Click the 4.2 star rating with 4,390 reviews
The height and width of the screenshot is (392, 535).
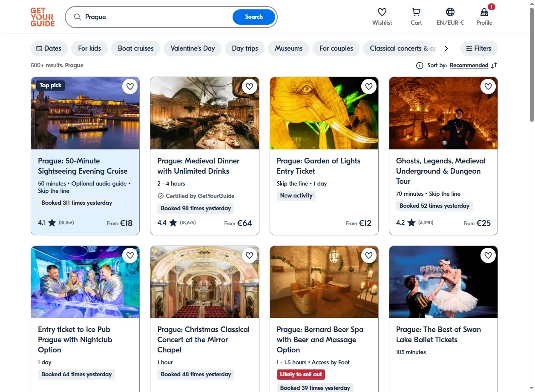(414, 223)
